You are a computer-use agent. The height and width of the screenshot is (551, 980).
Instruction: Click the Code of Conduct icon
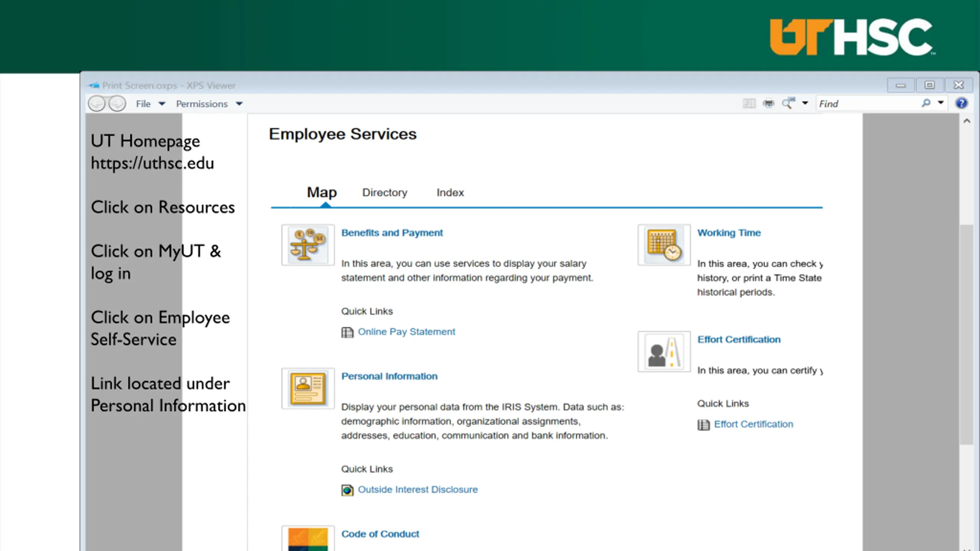click(308, 539)
